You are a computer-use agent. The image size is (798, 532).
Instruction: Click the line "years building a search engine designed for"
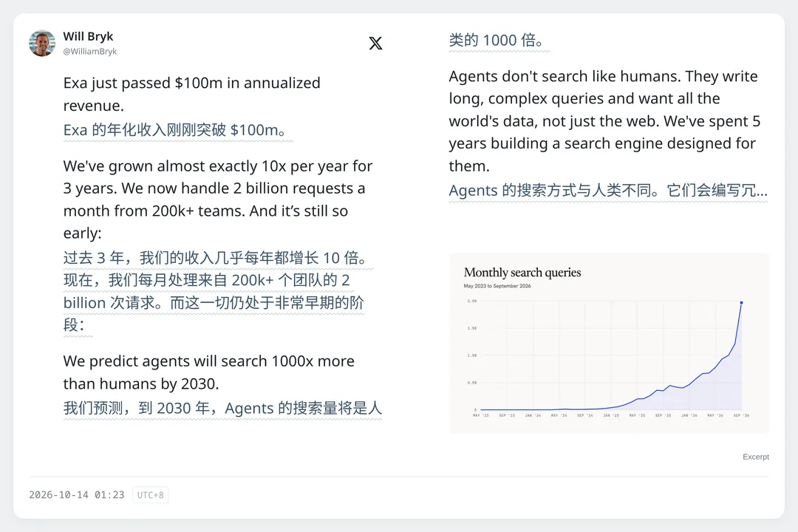tap(602, 143)
